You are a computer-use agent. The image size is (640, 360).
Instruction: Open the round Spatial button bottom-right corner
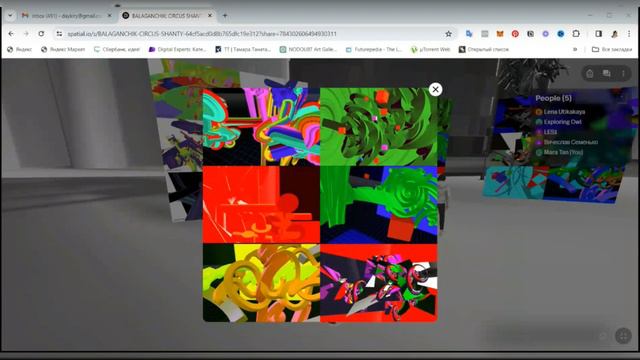(623, 336)
